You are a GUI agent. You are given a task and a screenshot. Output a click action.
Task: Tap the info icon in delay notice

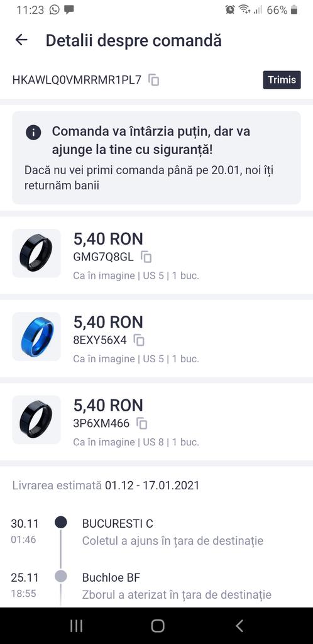tap(33, 132)
